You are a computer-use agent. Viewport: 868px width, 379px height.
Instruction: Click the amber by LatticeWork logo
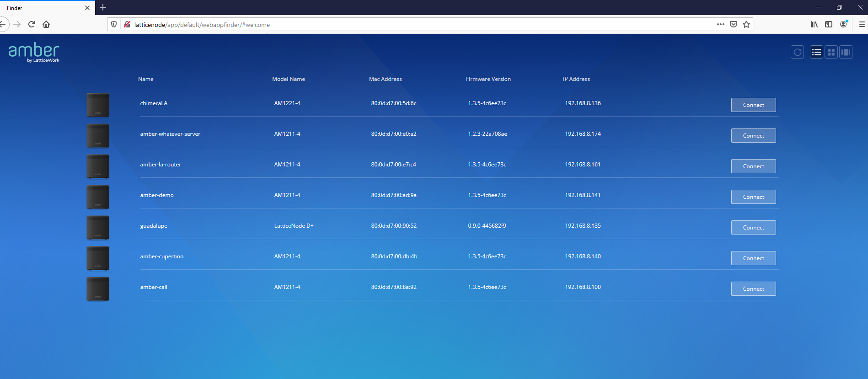(x=34, y=52)
